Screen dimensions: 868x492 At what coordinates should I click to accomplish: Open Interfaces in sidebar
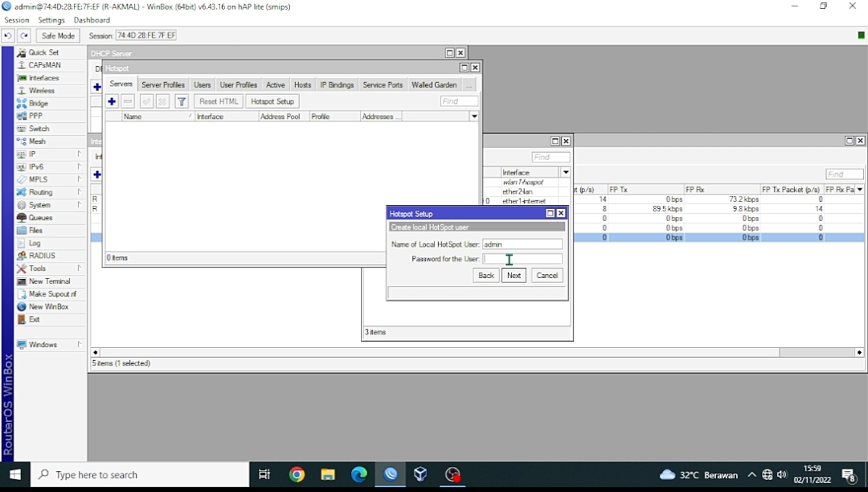[43, 77]
